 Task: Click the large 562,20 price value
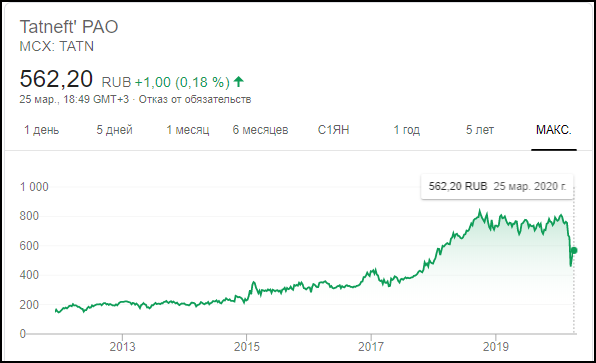coord(56,79)
